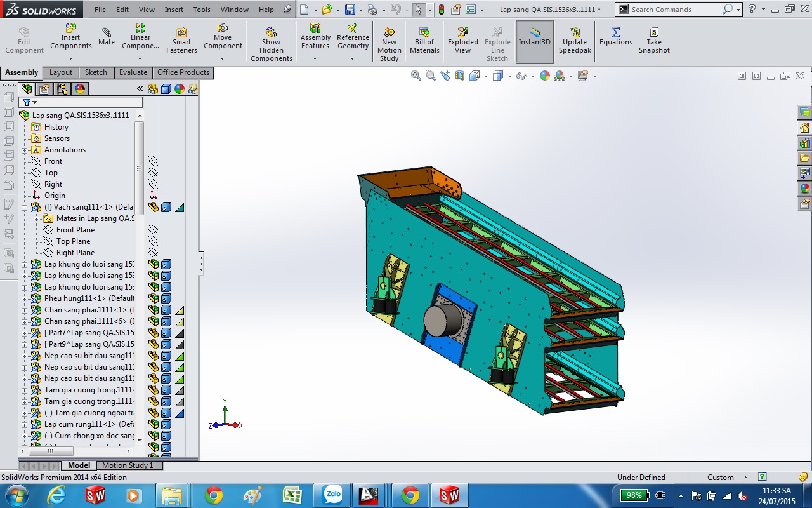This screenshot has height=508, width=812.
Task: Switch to the Evaluate tab
Action: (x=133, y=72)
